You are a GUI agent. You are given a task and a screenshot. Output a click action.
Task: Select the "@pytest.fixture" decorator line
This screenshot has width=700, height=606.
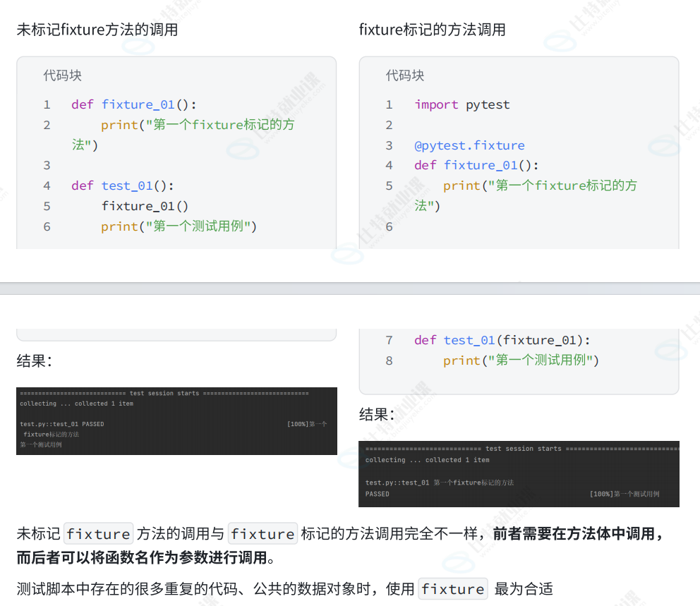469,145
